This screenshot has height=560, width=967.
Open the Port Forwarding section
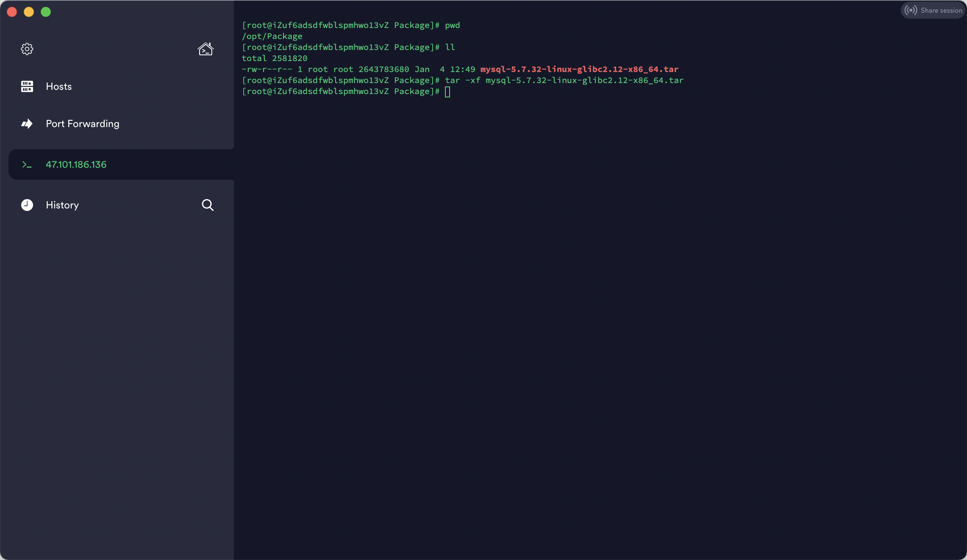[83, 124]
